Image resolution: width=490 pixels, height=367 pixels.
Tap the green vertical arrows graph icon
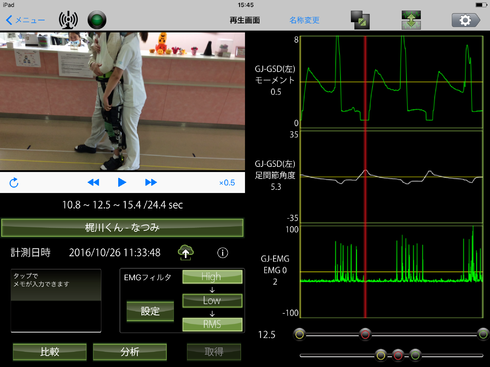(x=411, y=20)
